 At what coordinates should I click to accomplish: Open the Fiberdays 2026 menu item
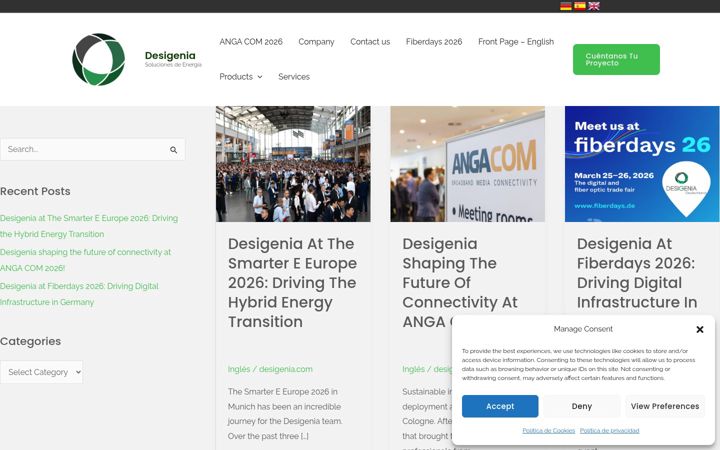click(x=434, y=42)
